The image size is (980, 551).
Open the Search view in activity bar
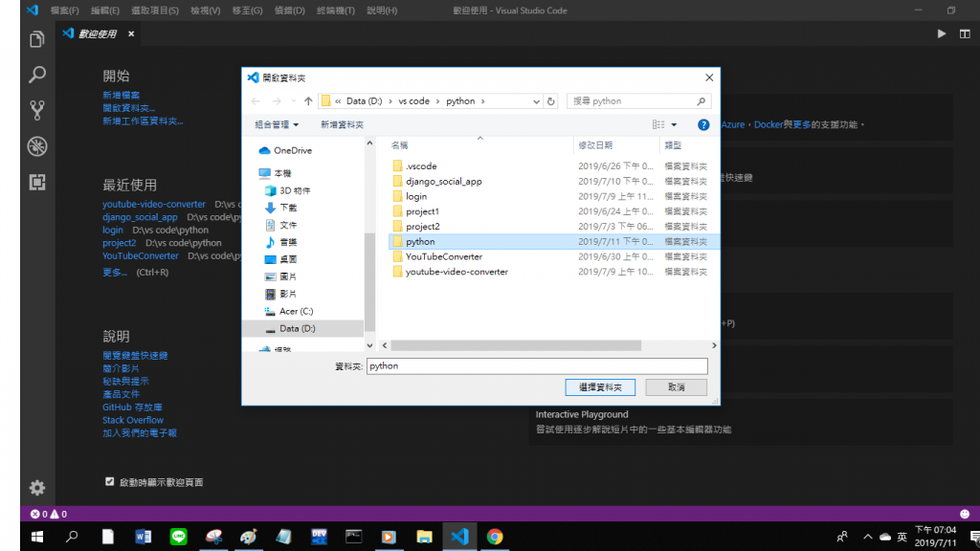[x=37, y=75]
